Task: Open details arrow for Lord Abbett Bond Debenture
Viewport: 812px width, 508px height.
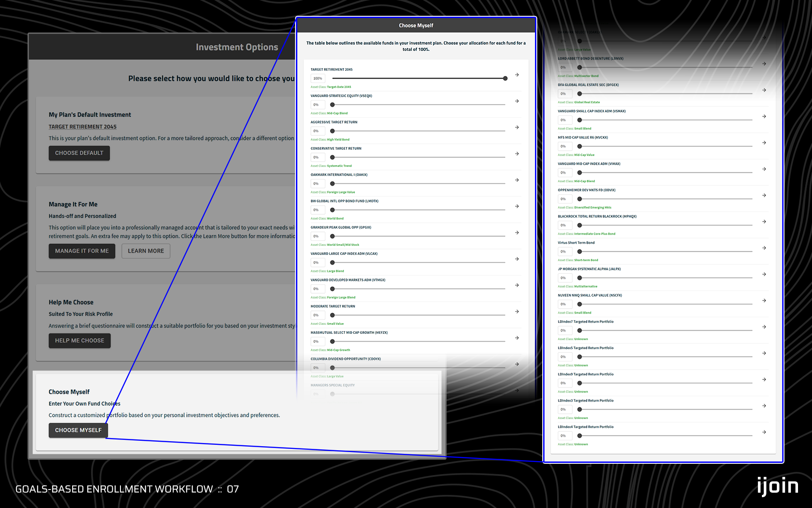Action: (764, 64)
